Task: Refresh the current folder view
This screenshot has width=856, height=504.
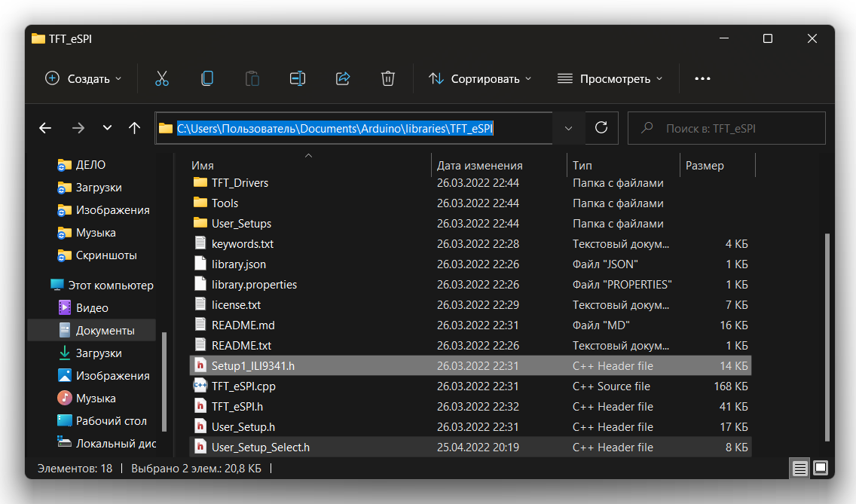Action: click(601, 128)
